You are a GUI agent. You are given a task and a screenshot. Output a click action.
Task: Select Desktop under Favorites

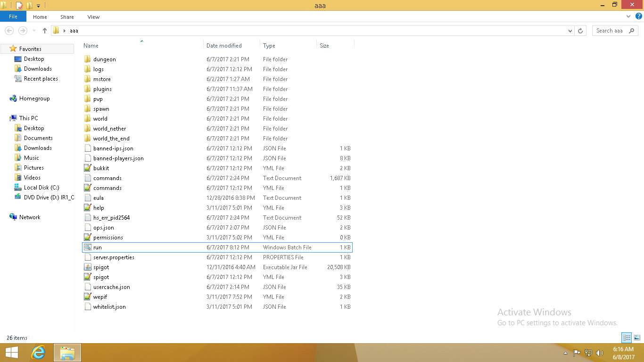[34, 59]
